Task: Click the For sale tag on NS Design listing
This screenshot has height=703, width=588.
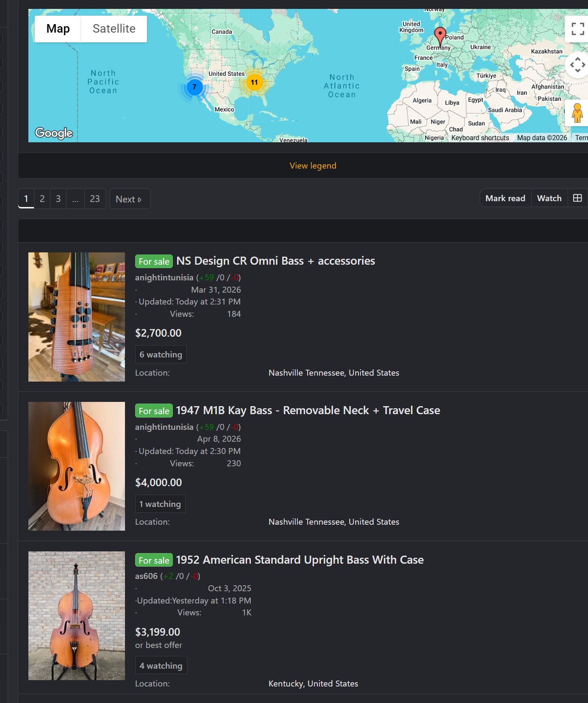Action: (x=154, y=261)
